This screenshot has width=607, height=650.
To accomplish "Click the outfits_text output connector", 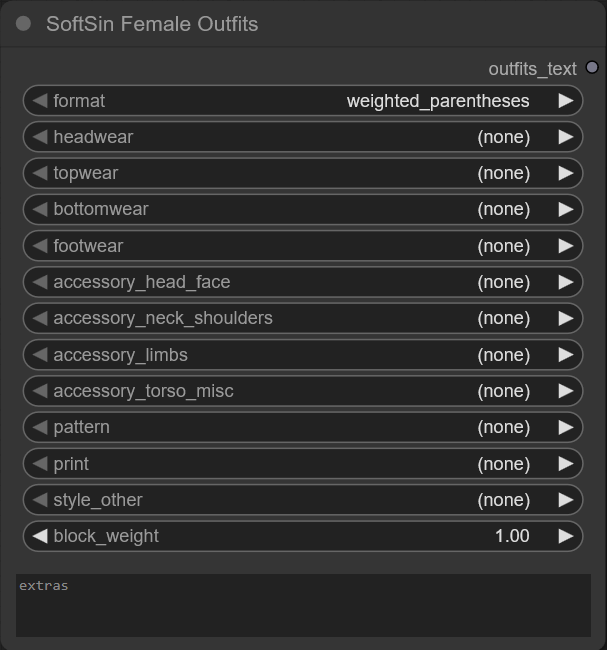I will tap(592, 68).
